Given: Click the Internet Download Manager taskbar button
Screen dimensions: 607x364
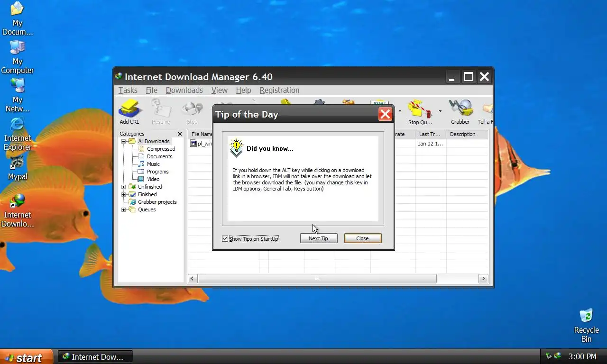Looking at the screenshot, I should coord(95,357).
